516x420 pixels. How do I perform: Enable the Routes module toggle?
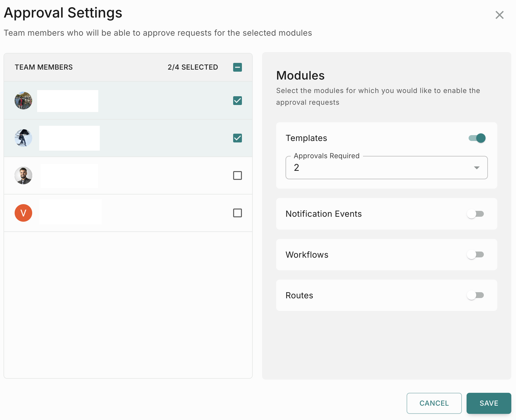coord(475,295)
